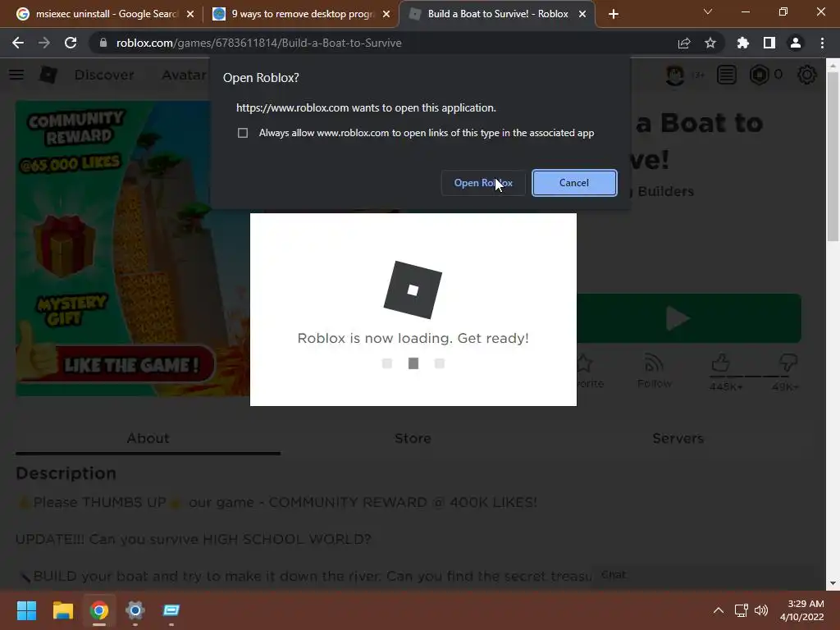Viewport: 840px width, 630px height.
Task: Click the Chrome taskbar icon
Action: click(x=99, y=610)
